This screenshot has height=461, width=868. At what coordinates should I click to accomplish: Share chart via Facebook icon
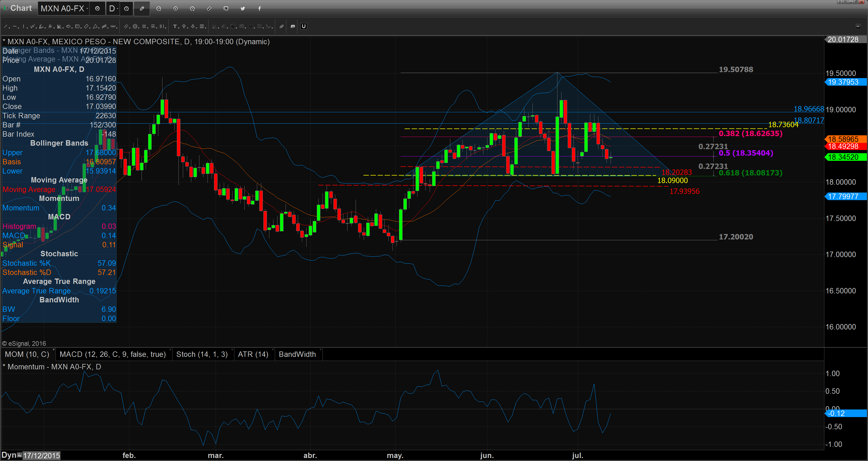coord(260,9)
